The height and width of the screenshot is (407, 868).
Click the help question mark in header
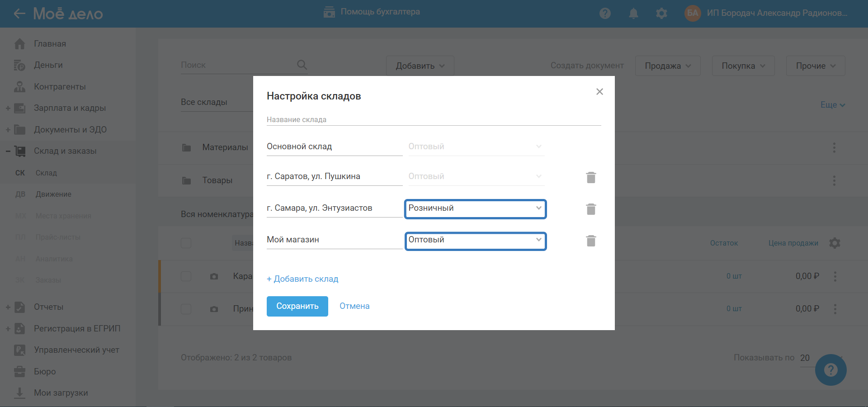click(x=605, y=14)
